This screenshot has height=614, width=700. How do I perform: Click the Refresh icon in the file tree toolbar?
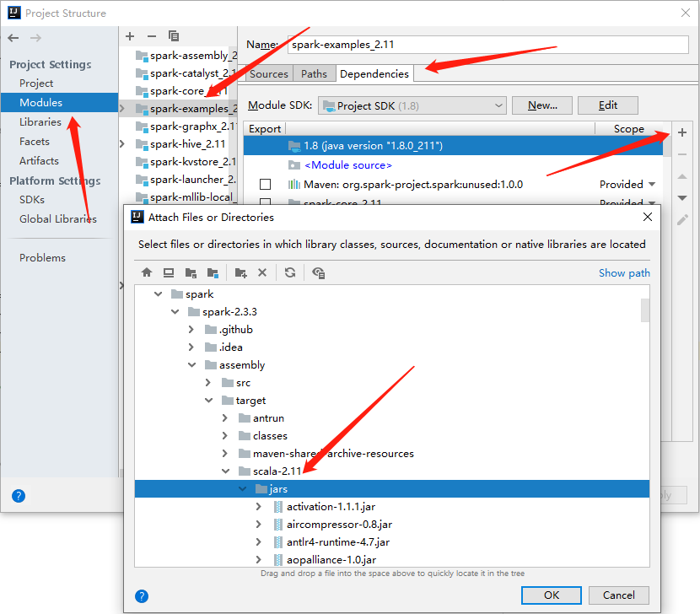pos(290,272)
